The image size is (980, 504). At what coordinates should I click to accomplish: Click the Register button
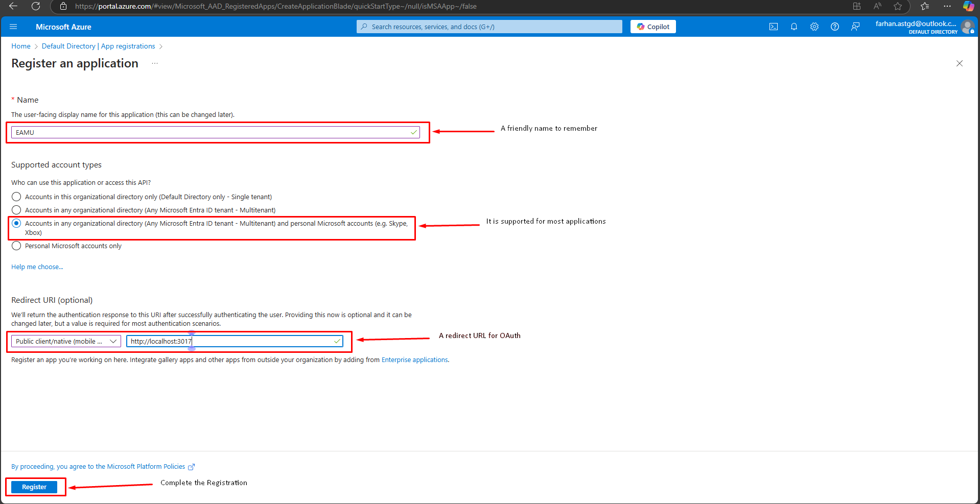[x=34, y=487]
